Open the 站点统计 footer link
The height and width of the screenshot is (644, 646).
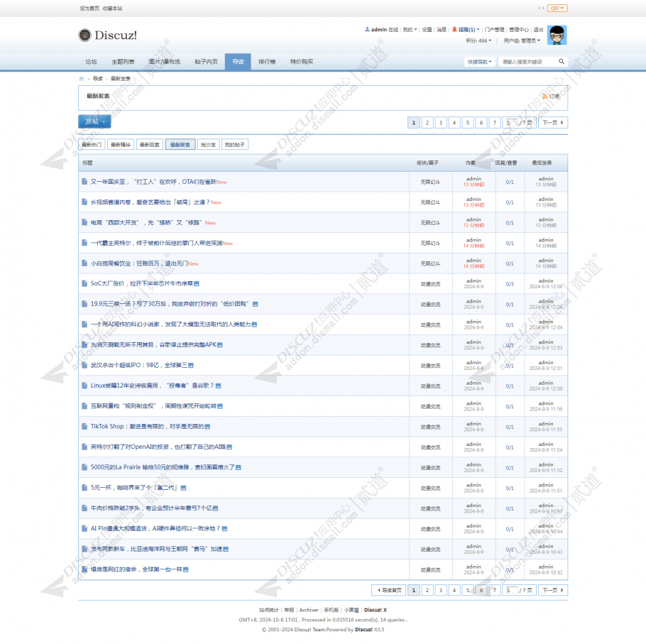click(x=268, y=610)
